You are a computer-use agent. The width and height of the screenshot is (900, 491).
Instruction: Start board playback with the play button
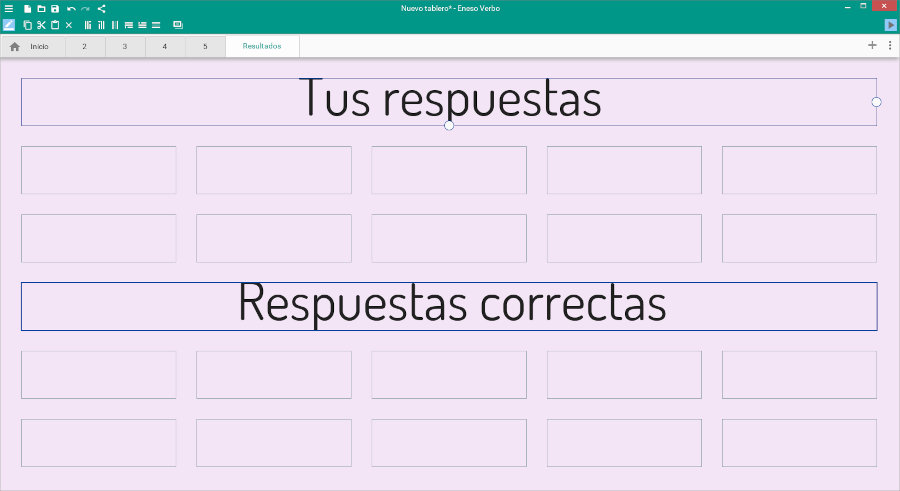click(891, 25)
